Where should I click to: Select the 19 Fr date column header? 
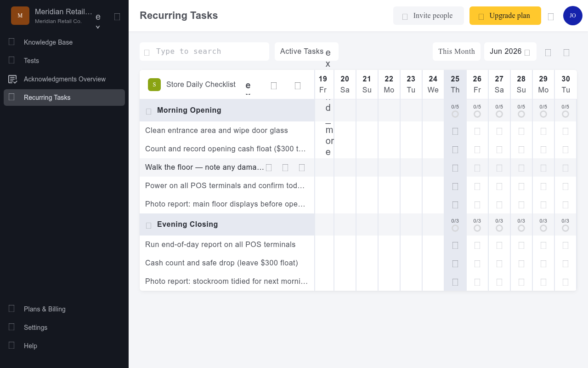coord(323,85)
